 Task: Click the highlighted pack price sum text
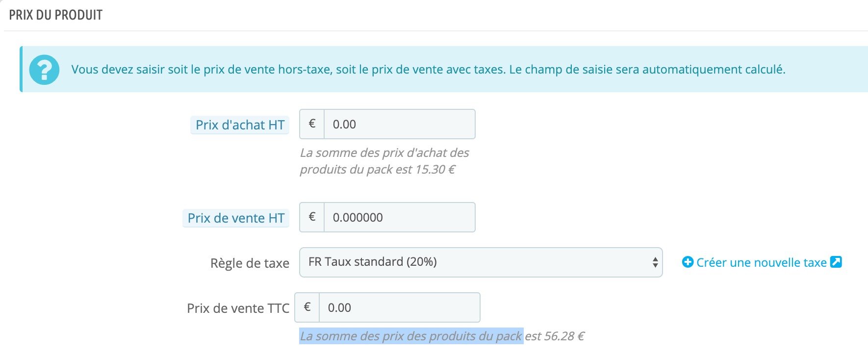tap(411, 336)
